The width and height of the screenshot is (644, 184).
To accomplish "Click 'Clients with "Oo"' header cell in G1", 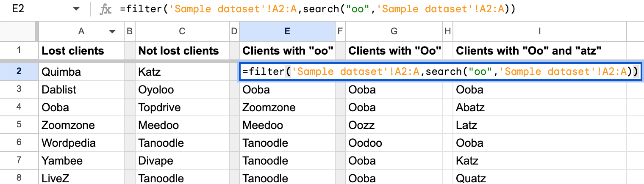I will coord(394,51).
